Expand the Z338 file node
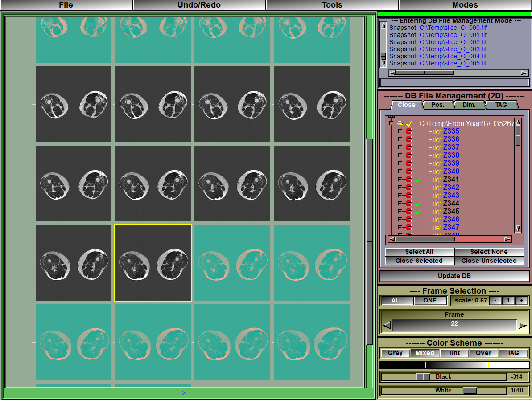The image size is (532, 400). [x=400, y=155]
